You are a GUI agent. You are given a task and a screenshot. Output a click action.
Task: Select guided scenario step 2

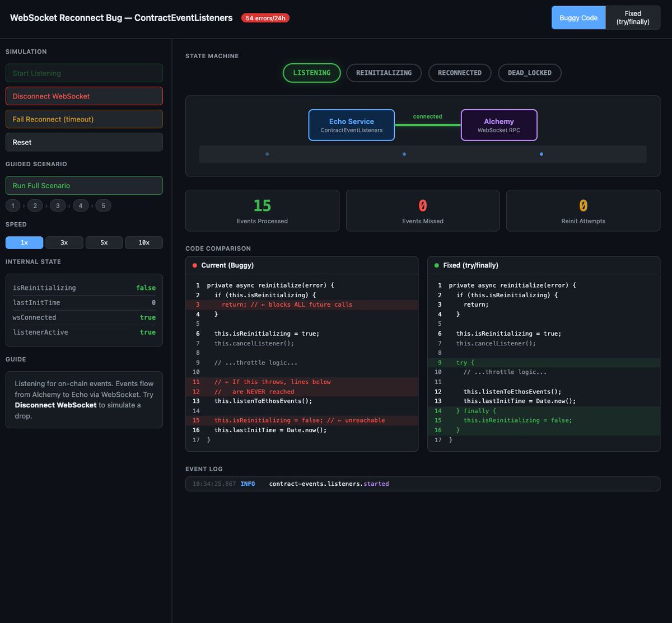(35, 205)
